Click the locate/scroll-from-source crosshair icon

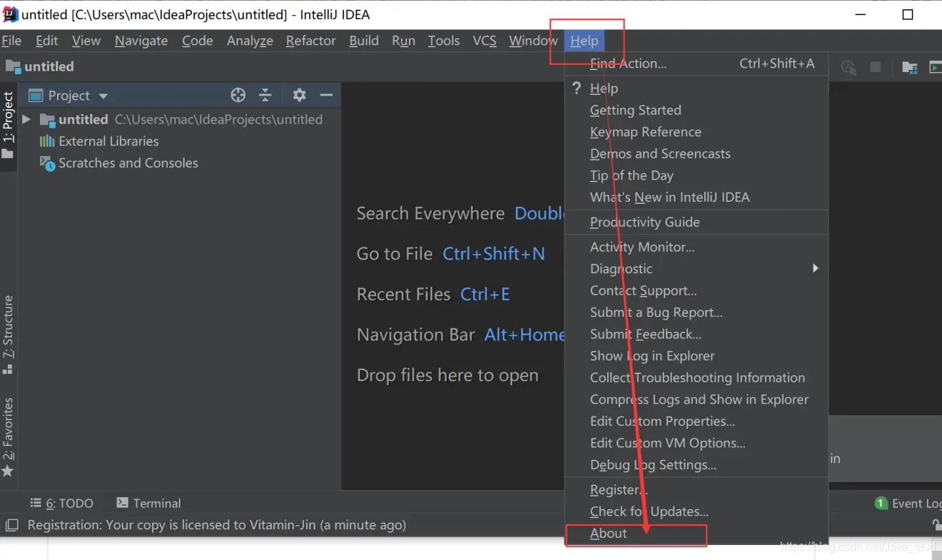(238, 95)
